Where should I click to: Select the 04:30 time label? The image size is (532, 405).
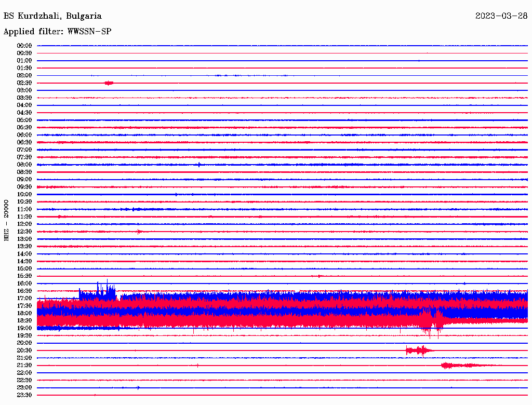tap(24, 113)
